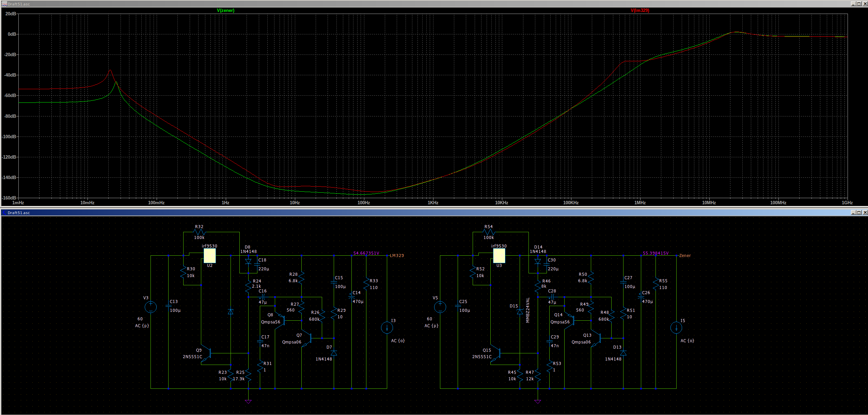Select resistor R55 110 symbol

pos(656,284)
